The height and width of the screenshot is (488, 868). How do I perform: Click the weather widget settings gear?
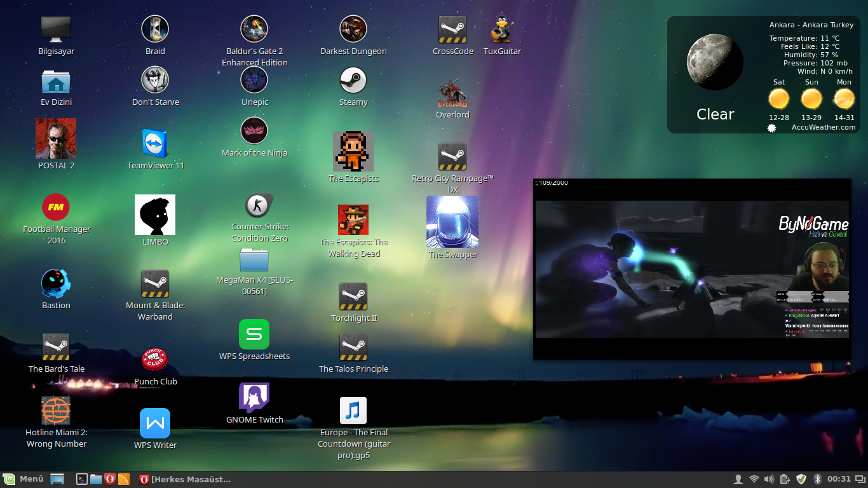[772, 128]
